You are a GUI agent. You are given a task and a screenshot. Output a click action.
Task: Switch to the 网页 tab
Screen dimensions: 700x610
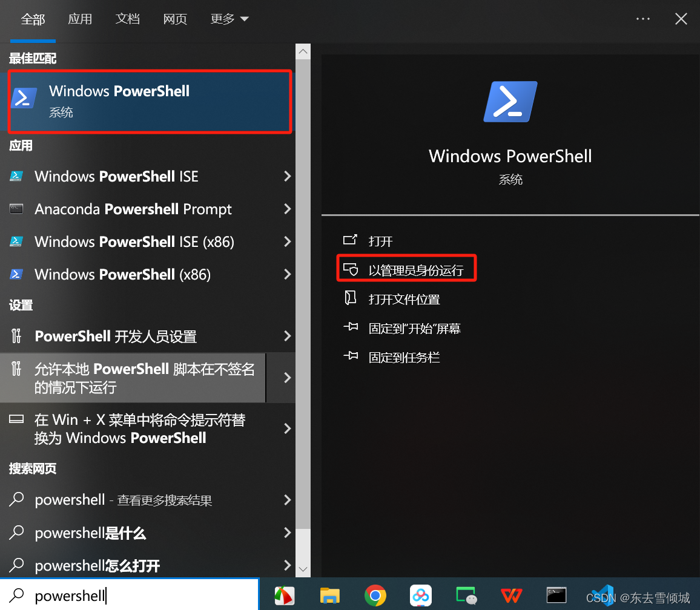[175, 19]
